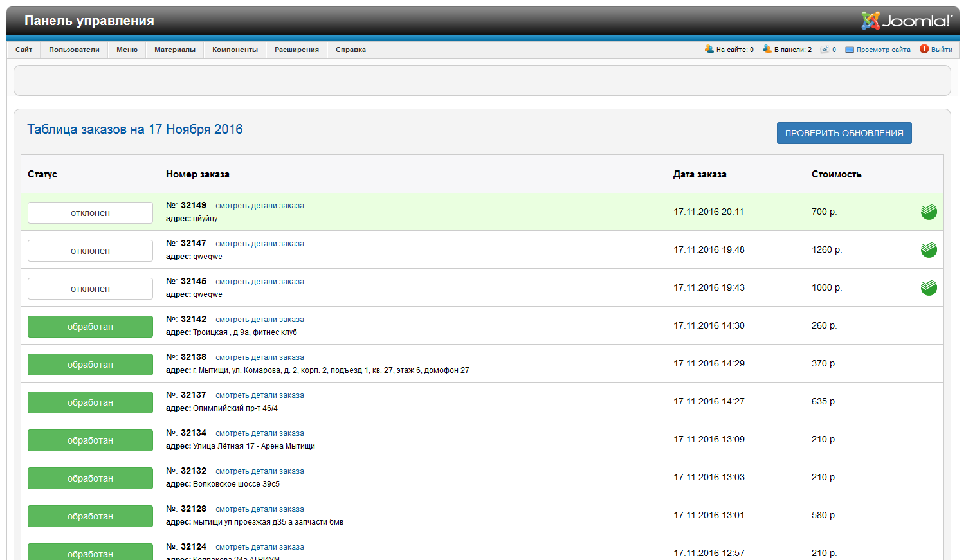This screenshot has height=560, width=966.
Task: Toggle the обработан status of order 32134
Action: 90,440
